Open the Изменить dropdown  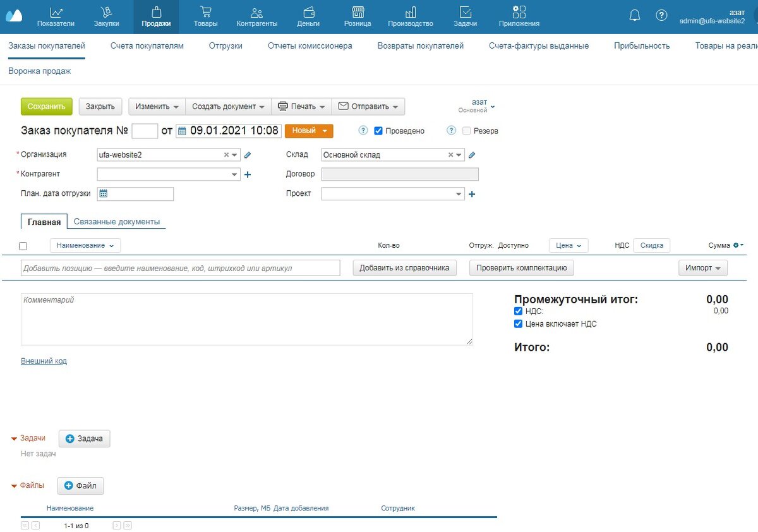tap(157, 106)
